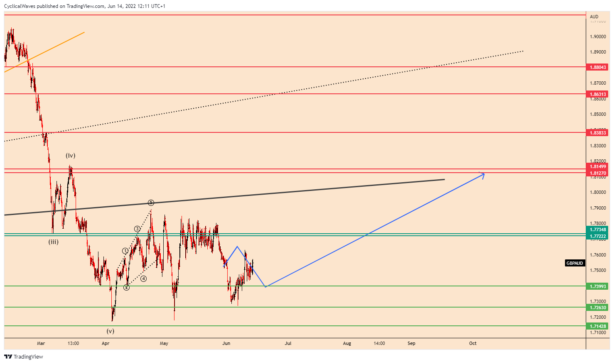Click the 1.71000 price scale value
This screenshot has width=614, height=364.
point(598,333)
